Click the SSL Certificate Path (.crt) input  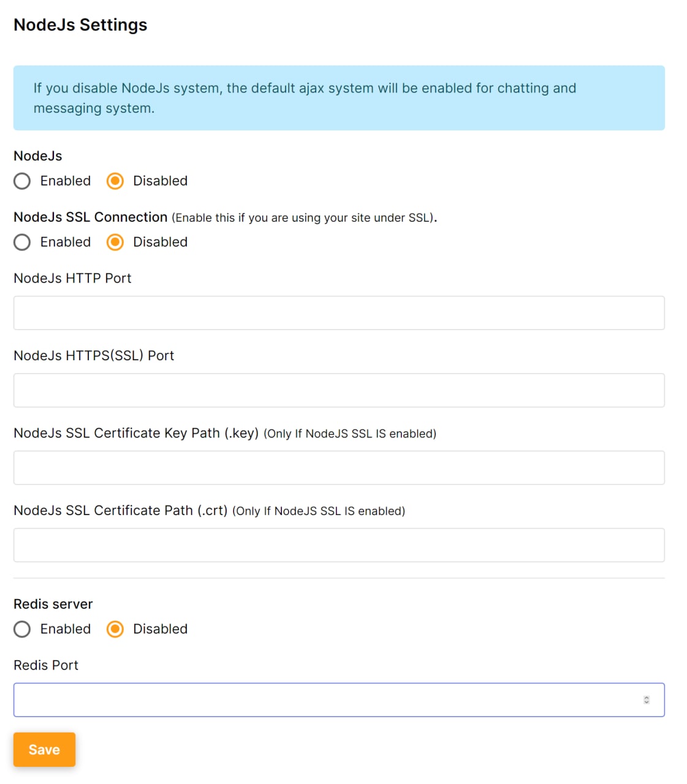pos(339,545)
